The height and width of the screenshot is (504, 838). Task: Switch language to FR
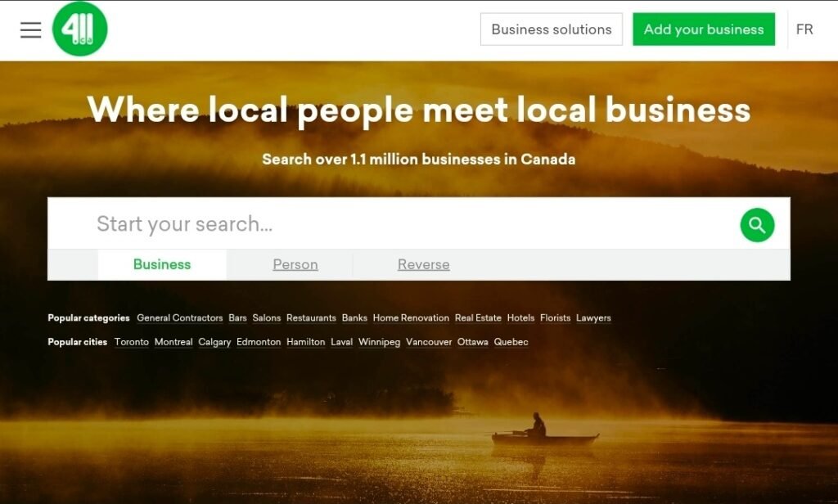tap(804, 29)
